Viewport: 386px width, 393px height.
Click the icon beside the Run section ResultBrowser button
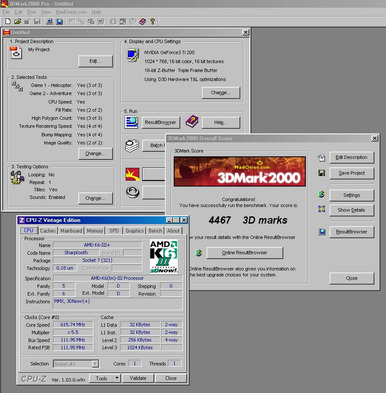pyautogui.click(x=132, y=122)
